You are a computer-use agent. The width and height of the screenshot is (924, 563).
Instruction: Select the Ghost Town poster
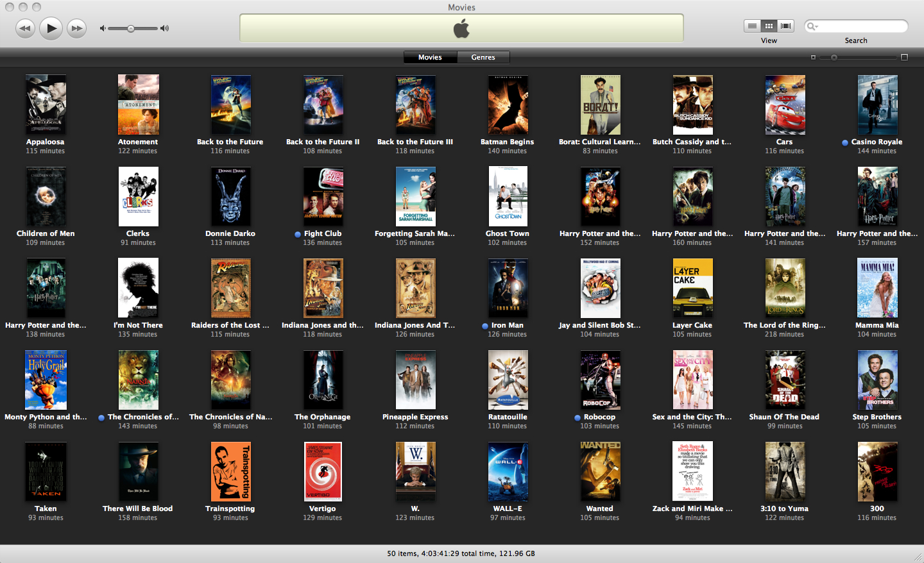[x=508, y=196]
